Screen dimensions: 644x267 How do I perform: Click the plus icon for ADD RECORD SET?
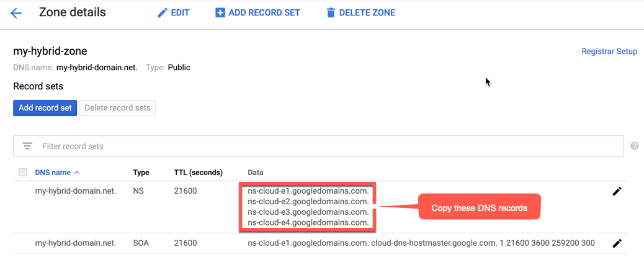point(220,13)
